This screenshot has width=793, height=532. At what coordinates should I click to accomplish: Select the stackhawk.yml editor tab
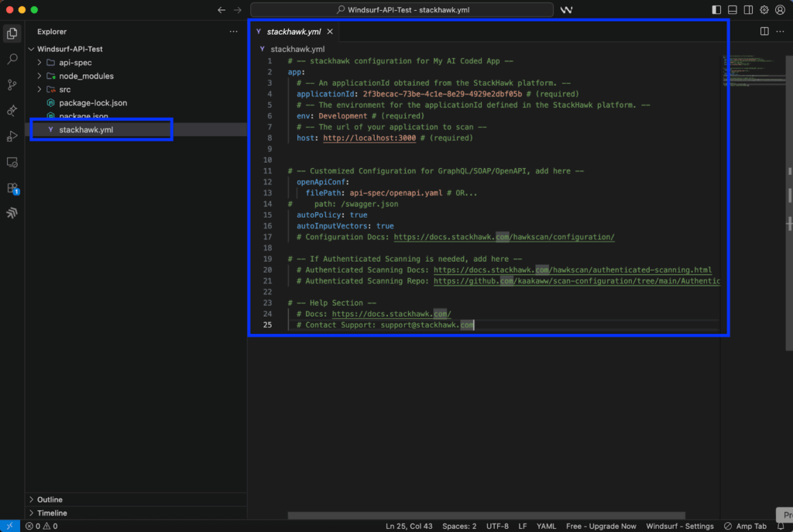[x=293, y=32]
